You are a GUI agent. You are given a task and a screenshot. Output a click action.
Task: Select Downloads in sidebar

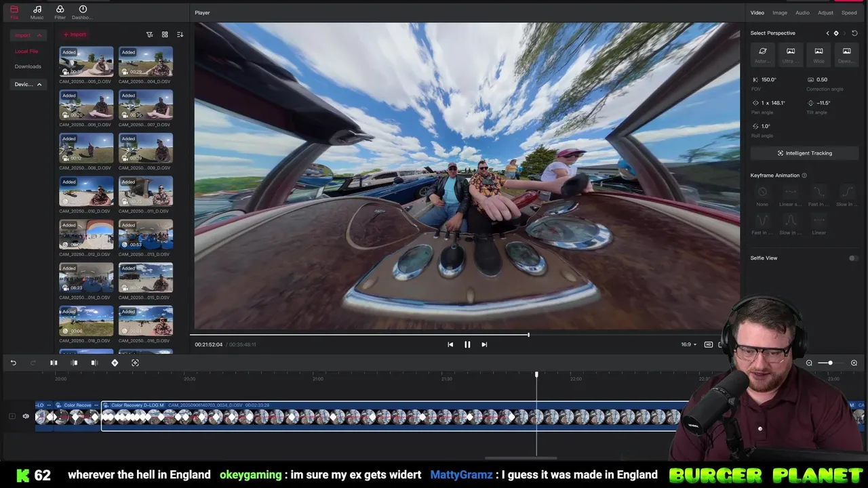coord(28,66)
